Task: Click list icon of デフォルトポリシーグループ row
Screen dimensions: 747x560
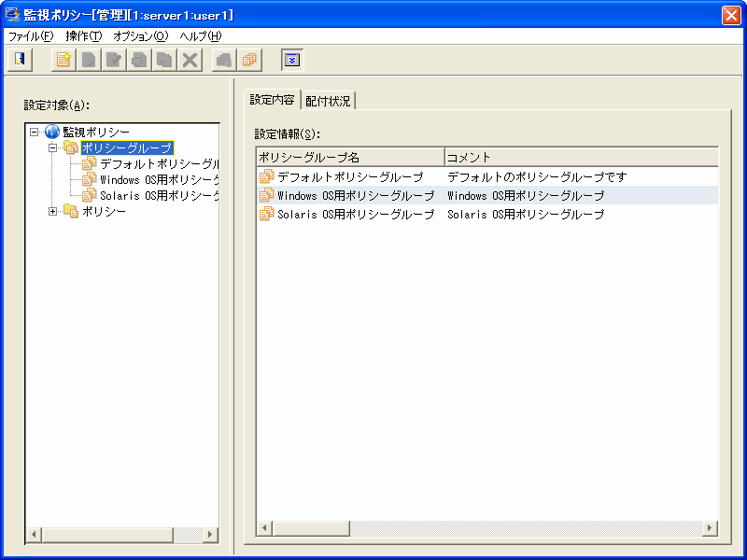Action: [x=266, y=176]
